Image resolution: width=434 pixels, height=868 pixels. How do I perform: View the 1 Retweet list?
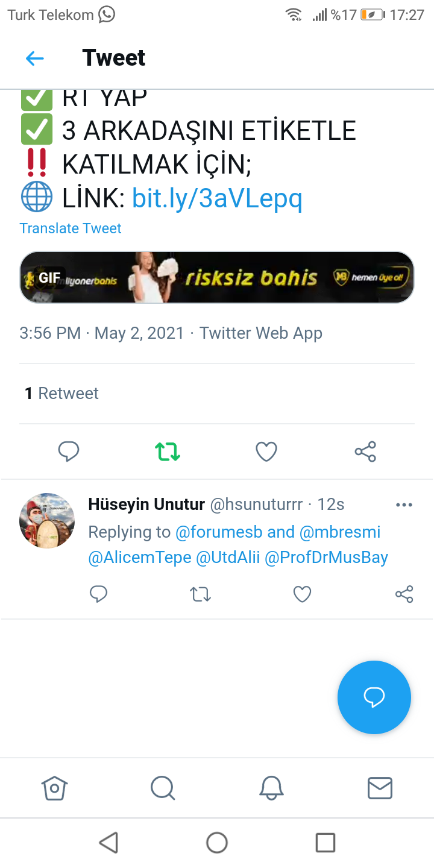(x=61, y=394)
